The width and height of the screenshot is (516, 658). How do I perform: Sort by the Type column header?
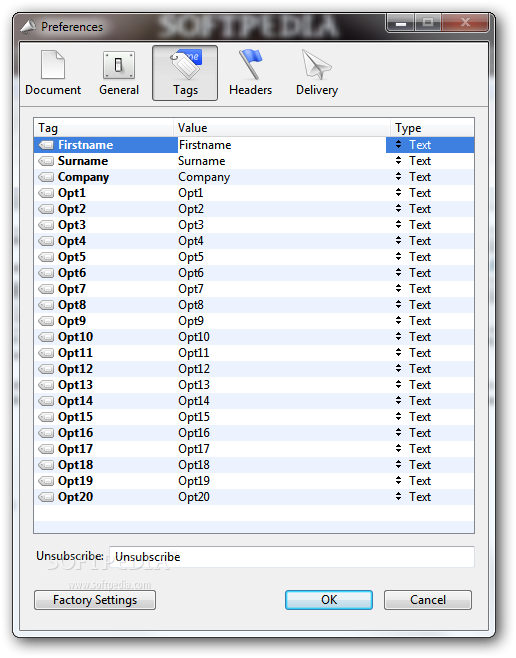(x=433, y=128)
